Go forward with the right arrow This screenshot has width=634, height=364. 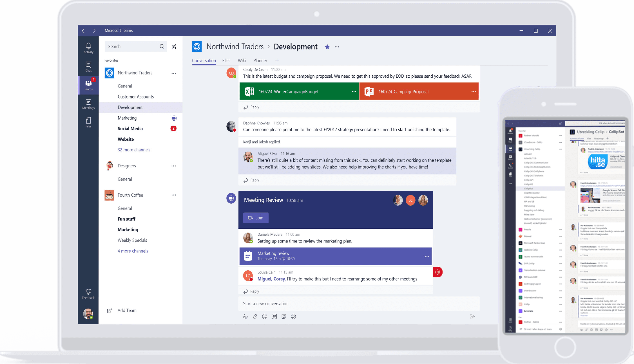click(94, 31)
